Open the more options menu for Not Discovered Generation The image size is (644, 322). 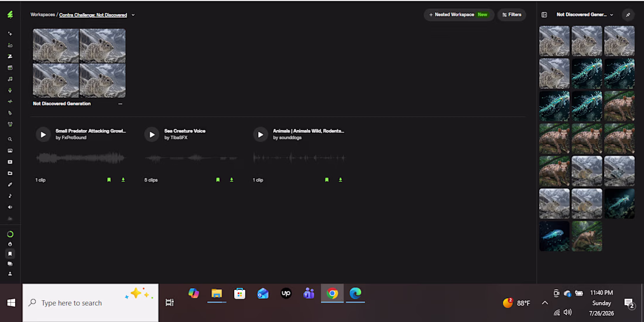[121, 104]
